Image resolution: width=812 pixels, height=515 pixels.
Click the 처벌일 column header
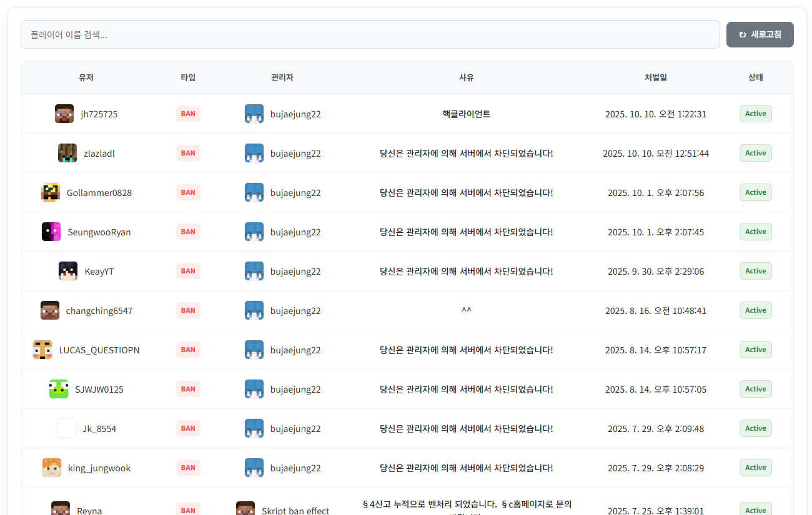pyautogui.click(x=655, y=77)
